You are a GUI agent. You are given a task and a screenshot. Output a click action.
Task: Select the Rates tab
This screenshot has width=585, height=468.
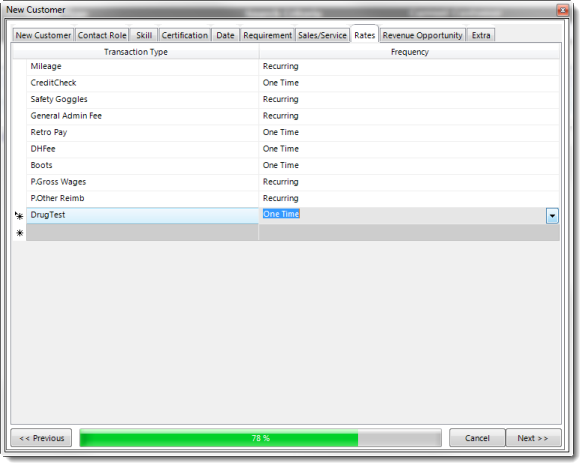(x=365, y=35)
